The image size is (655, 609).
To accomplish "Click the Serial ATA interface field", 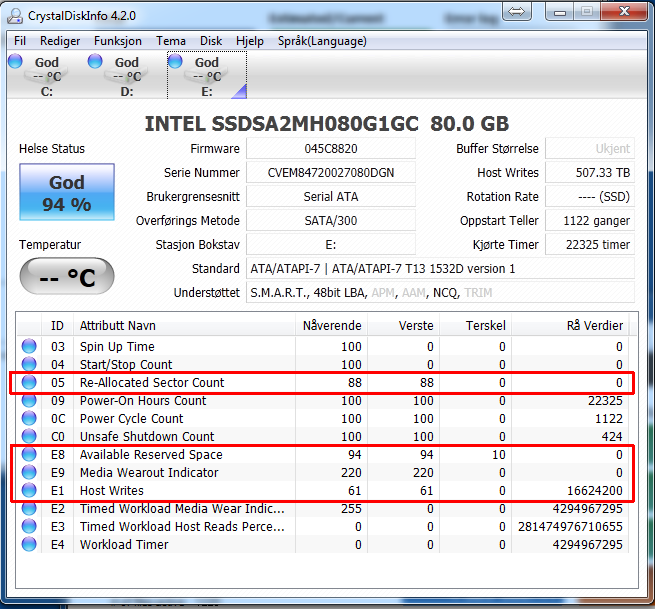I will tap(331, 196).
